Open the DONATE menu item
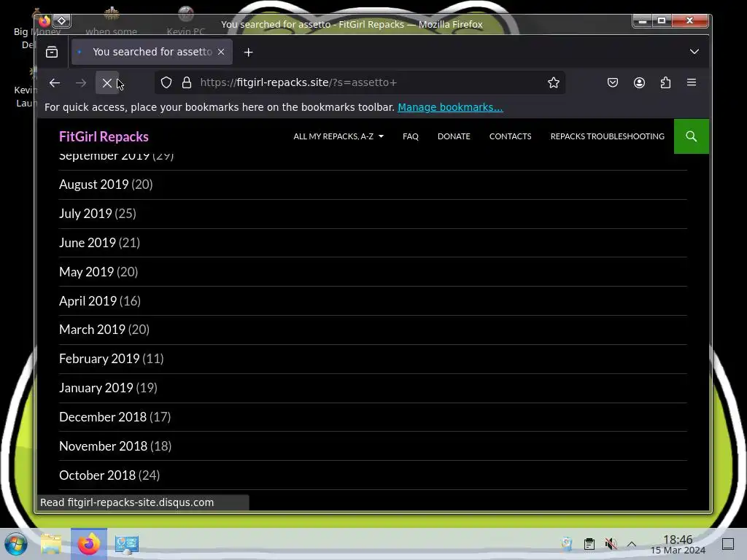 tap(454, 136)
